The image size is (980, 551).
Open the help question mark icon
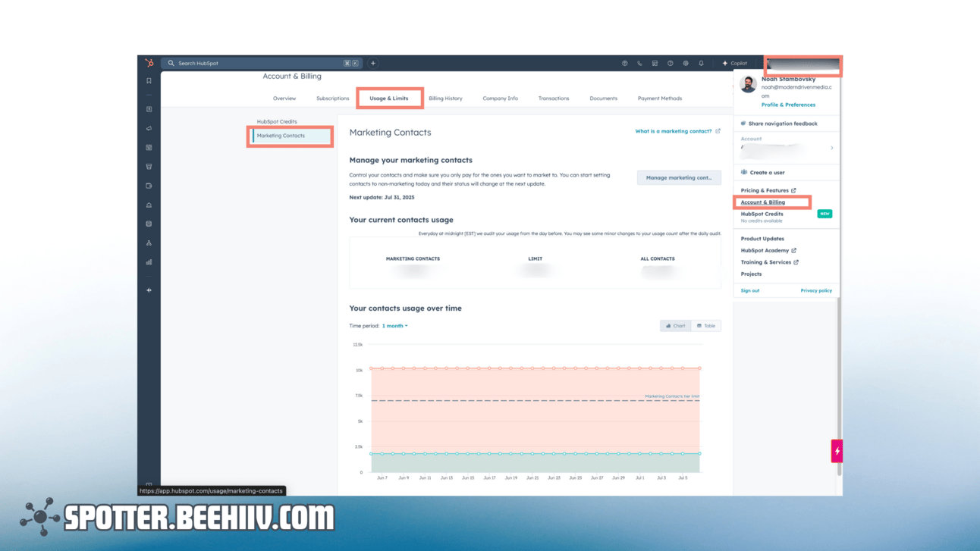point(671,63)
